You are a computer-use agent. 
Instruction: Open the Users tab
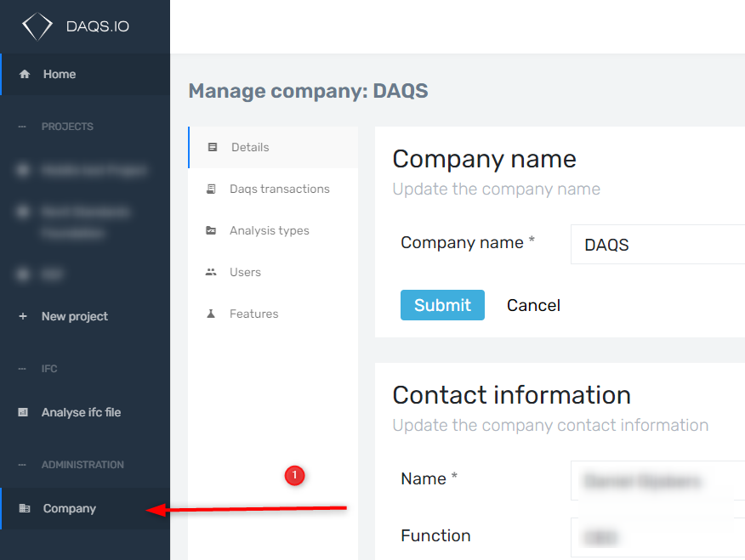pos(245,272)
